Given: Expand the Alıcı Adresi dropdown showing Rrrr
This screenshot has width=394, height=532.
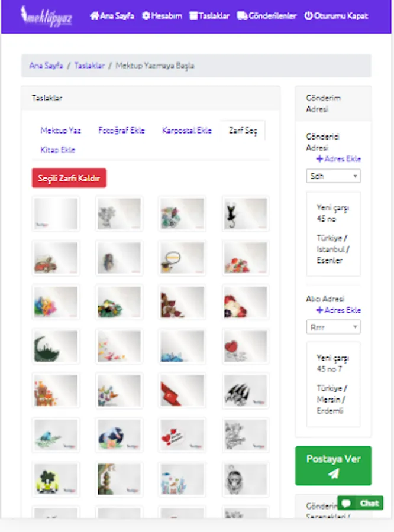Looking at the screenshot, I should pyautogui.click(x=333, y=327).
